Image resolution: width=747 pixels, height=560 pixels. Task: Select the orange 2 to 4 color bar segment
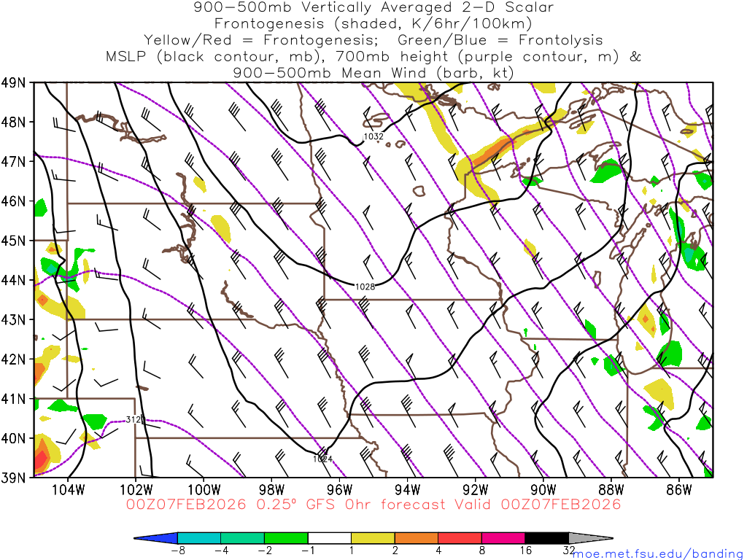(417, 538)
